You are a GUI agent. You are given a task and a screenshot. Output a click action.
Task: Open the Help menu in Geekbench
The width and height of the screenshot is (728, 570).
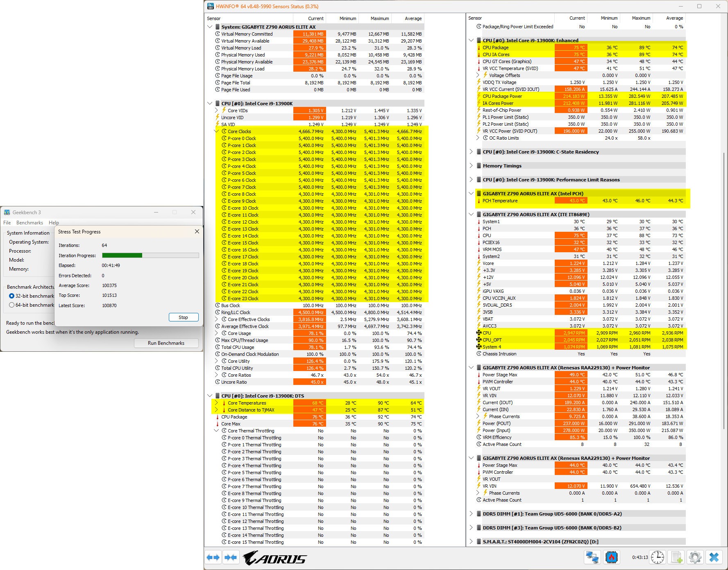point(54,223)
